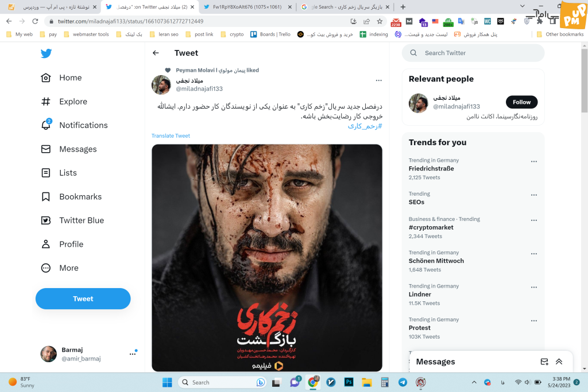Open more options for Friedrichstraße trend
Image resolution: width=588 pixels, height=392 pixels.
pos(534,161)
